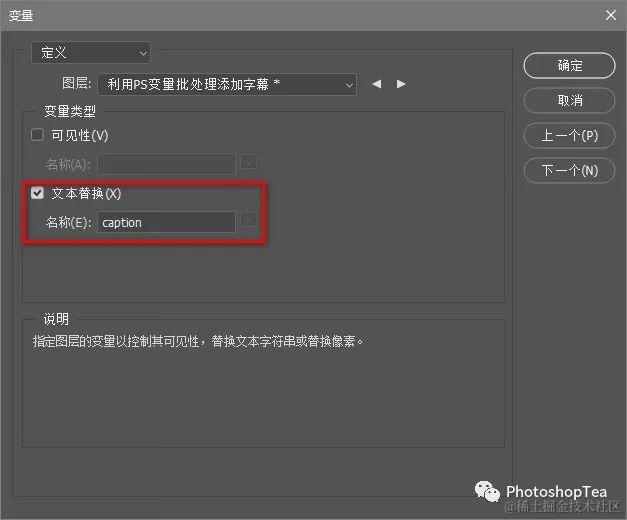Click the 上一个(P) button
The height and width of the screenshot is (520, 627).
point(569,136)
